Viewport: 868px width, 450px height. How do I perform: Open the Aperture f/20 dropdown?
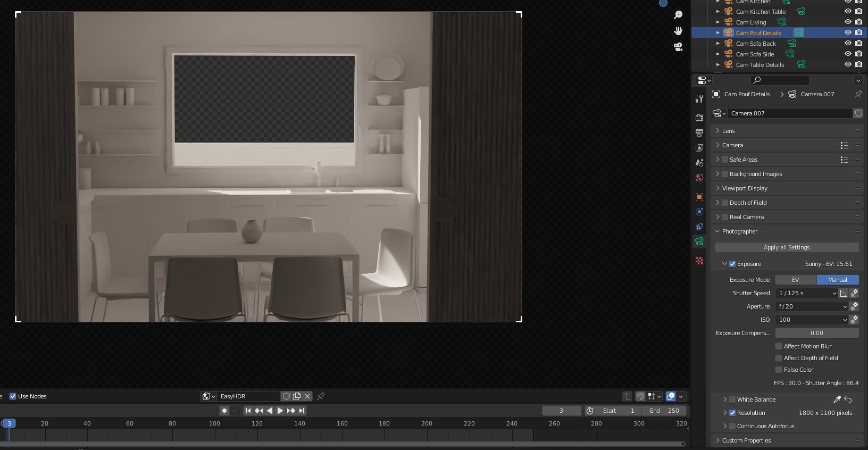pos(812,306)
